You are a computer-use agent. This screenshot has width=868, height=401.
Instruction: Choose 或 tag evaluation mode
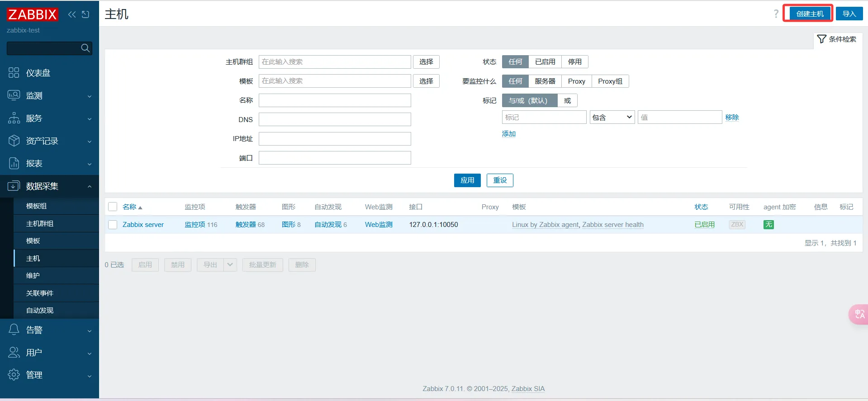(568, 100)
